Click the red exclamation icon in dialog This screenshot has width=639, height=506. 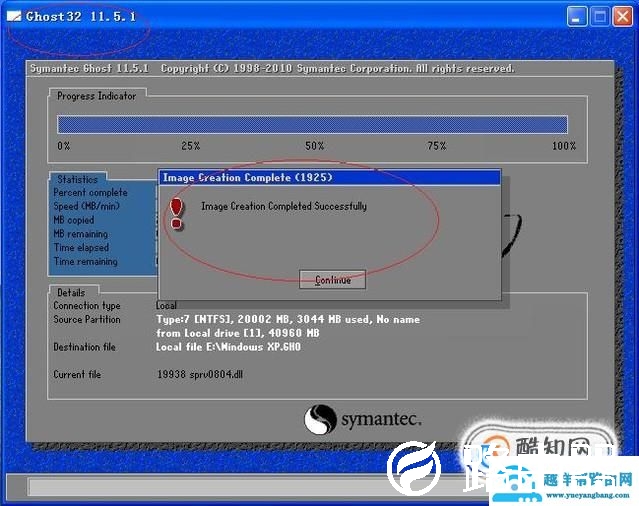coord(177,210)
